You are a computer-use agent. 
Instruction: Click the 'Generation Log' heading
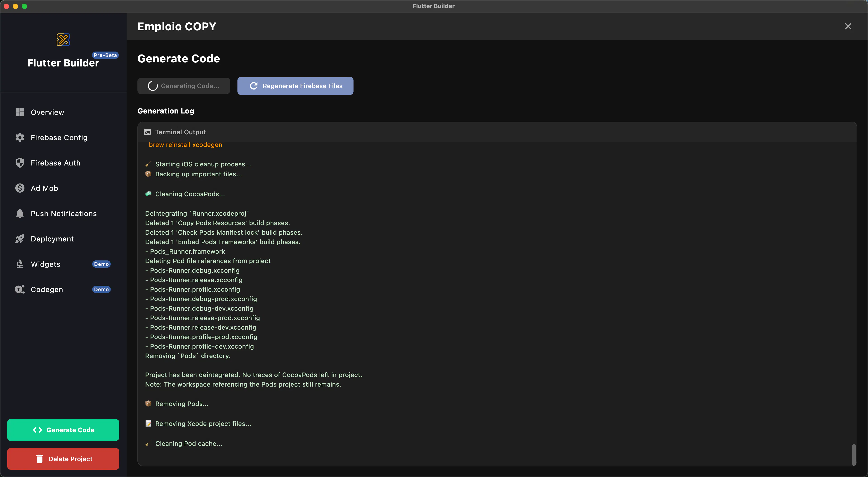(166, 111)
